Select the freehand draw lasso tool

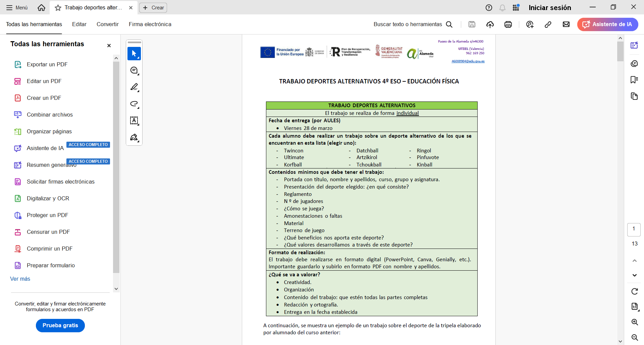coord(134,104)
